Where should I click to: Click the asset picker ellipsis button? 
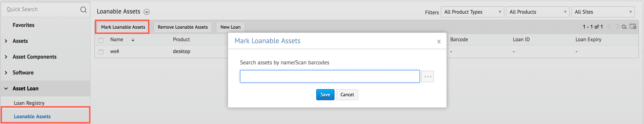tap(427, 77)
